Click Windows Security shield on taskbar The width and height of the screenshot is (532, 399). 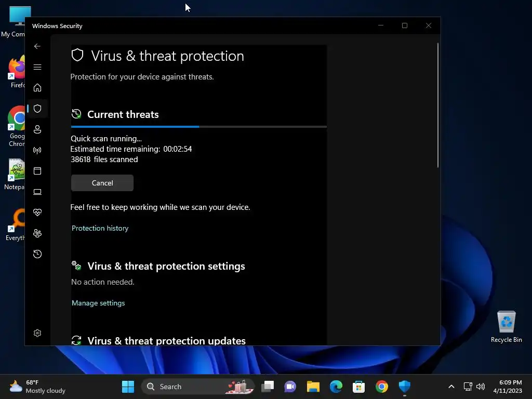[404, 387]
